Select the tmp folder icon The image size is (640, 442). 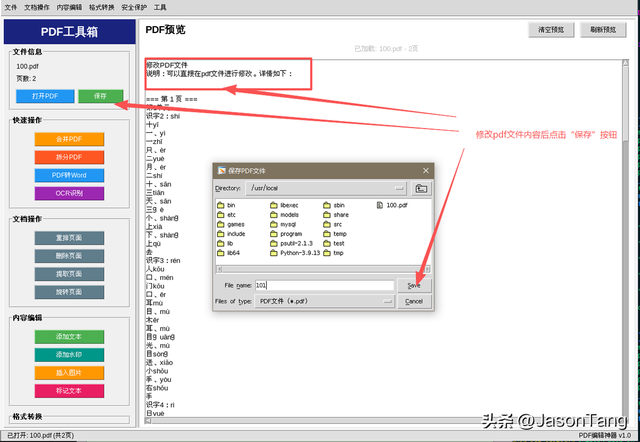pyautogui.click(x=327, y=253)
